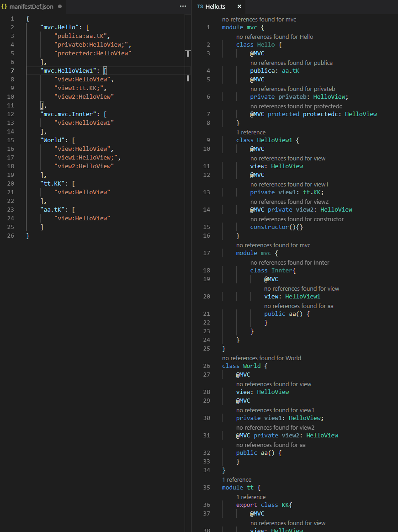Click the "tt.KK" key in manifestDef.json
Screen dimensions: 398x532
click(x=53, y=184)
